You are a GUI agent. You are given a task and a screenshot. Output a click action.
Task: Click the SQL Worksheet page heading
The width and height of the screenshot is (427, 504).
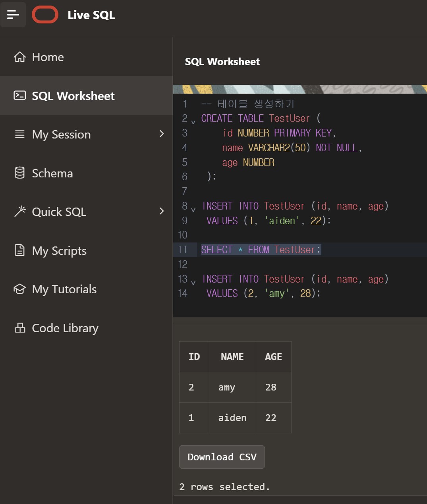click(x=222, y=62)
